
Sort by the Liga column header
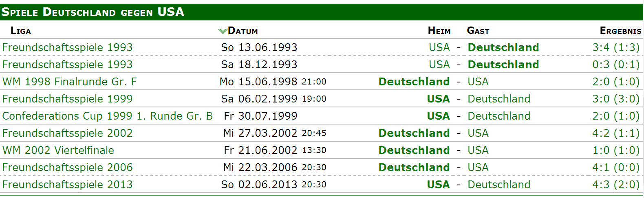point(21,31)
